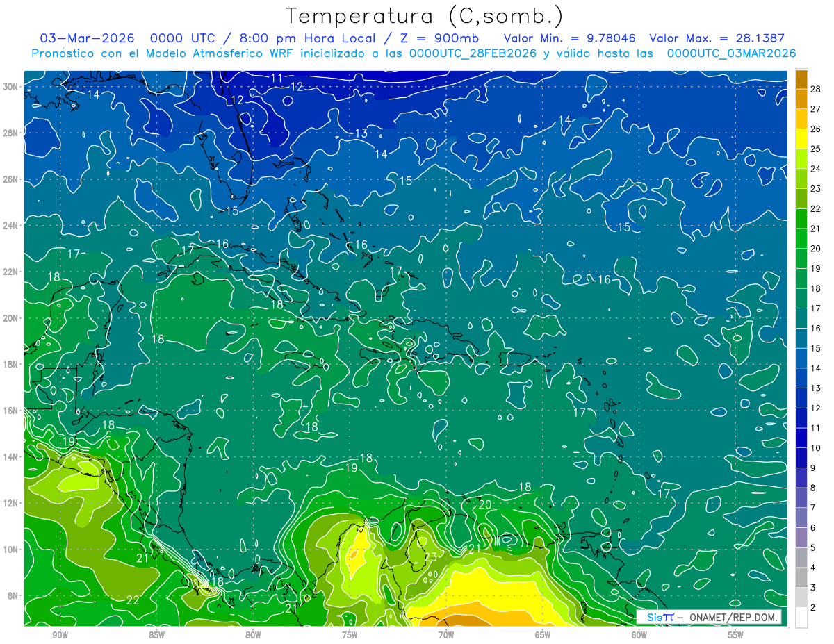The image size is (834, 644).
Task: Click the '16N' latitude axis label
Action: 12,411
